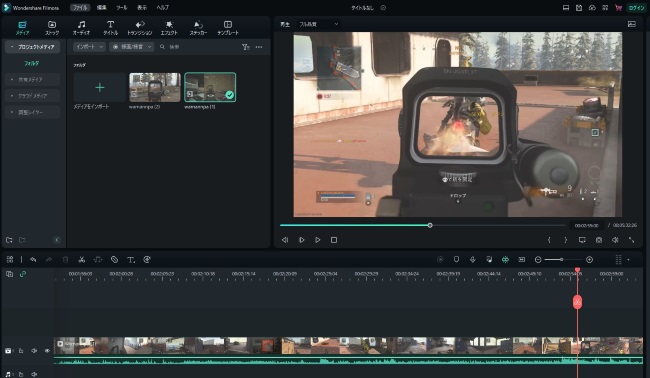The height and width of the screenshot is (378, 650).
Task: Open the エフェクト (Effects) tab
Action: pyautogui.click(x=169, y=27)
